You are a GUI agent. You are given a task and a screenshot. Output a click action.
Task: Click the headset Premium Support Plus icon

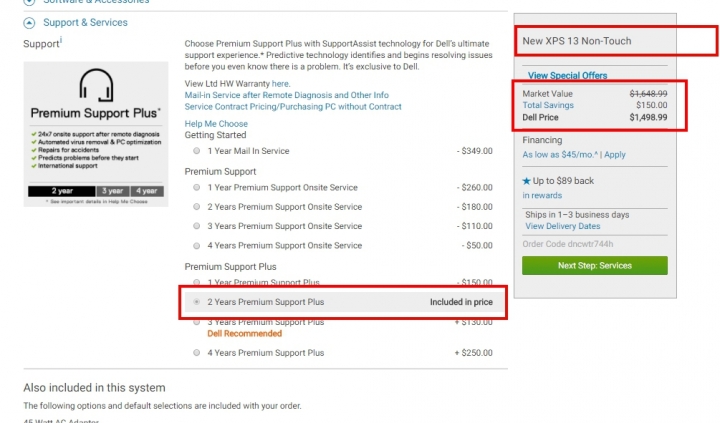96,85
